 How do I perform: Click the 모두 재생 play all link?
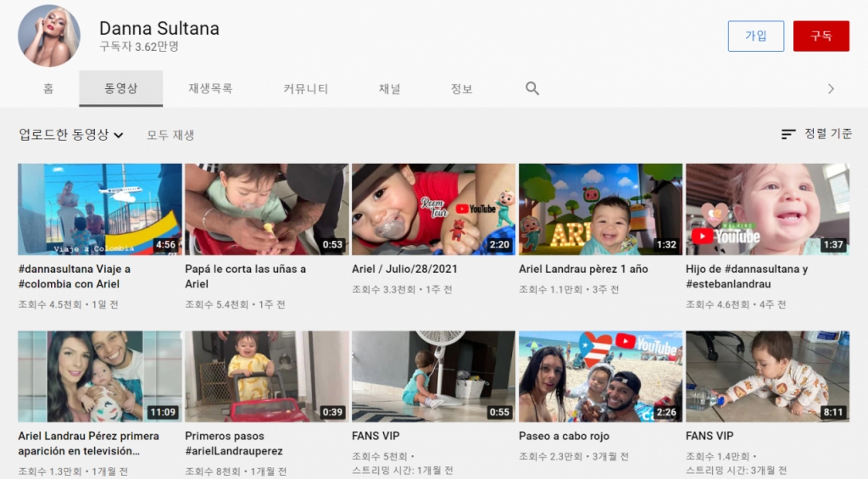(x=170, y=135)
